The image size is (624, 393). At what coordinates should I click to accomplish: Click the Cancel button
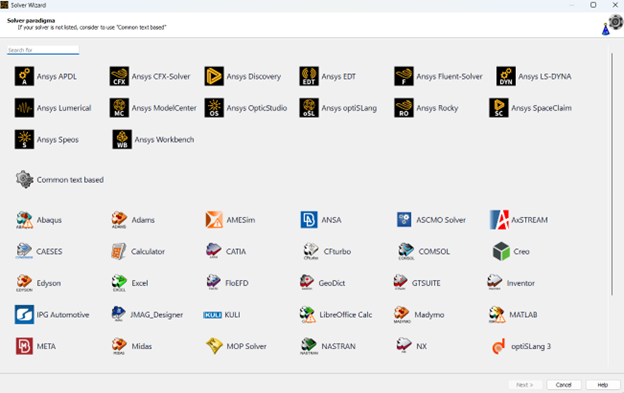click(x=564, y=385)
